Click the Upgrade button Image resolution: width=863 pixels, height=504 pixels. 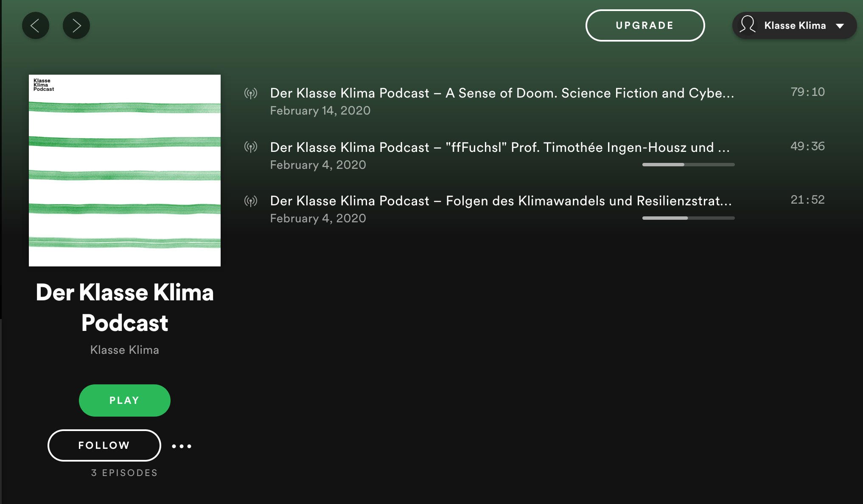tap(644, 25)
